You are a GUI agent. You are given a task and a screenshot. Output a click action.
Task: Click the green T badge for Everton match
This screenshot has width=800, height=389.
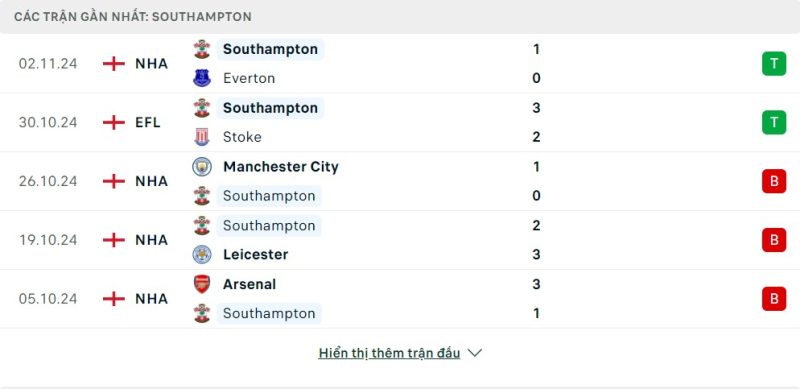(774, 64)
